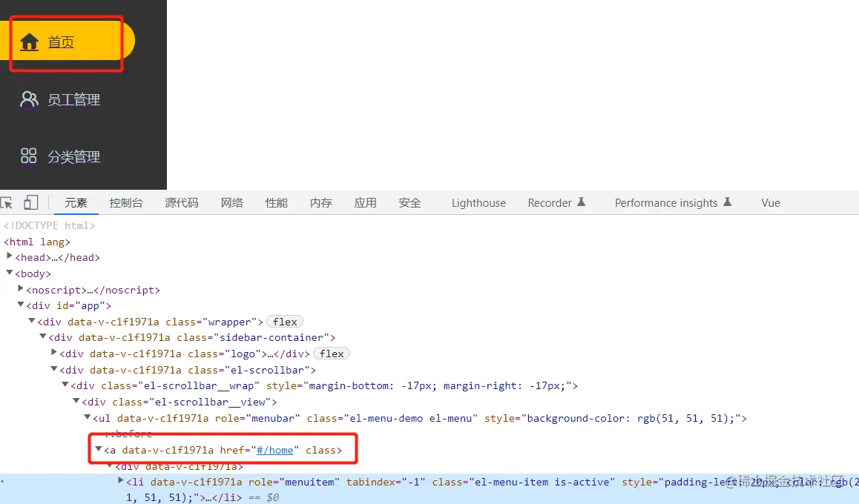
Task: Open the 员工管理 menu item
Action: point(73,99)
